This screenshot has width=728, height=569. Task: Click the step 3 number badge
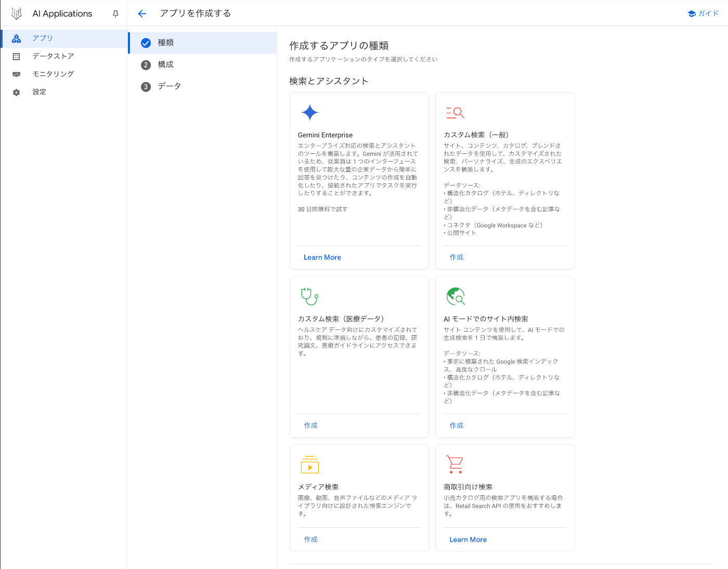point(146,87)
